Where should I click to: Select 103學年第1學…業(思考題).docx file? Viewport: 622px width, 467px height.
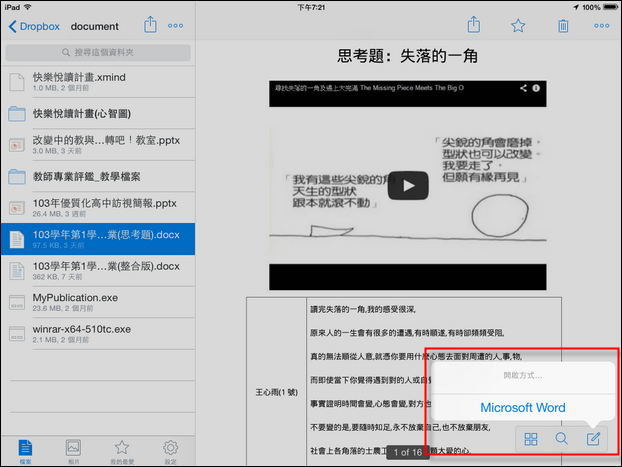98,239
